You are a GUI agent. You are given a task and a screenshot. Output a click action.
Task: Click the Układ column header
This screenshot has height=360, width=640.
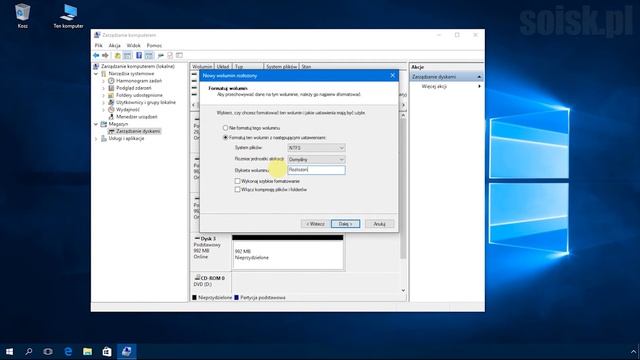223,67
